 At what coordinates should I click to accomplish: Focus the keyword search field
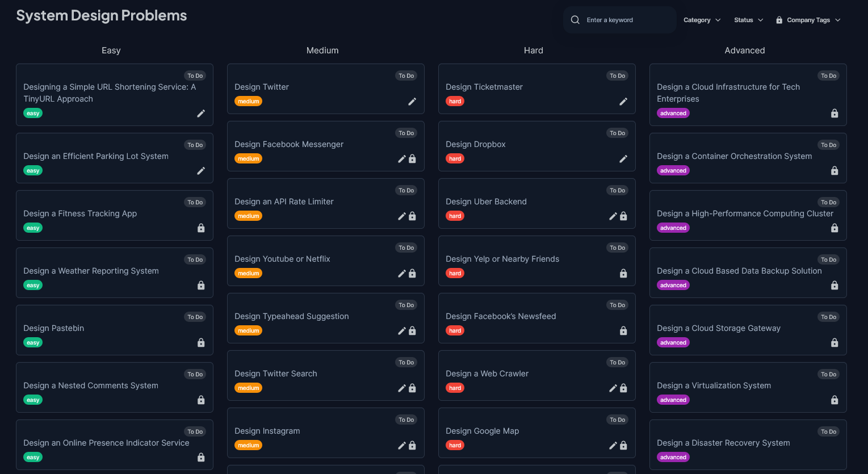pos(620,20)
